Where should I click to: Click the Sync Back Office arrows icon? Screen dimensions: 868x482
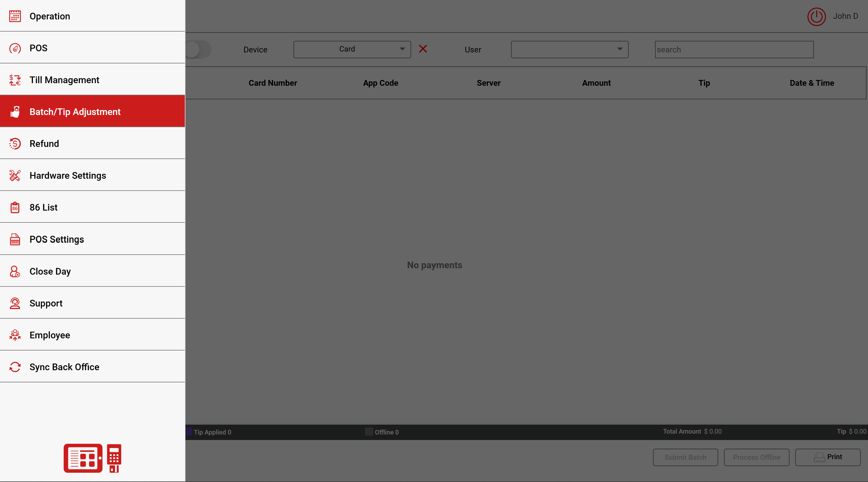click(x=15, y=367)
